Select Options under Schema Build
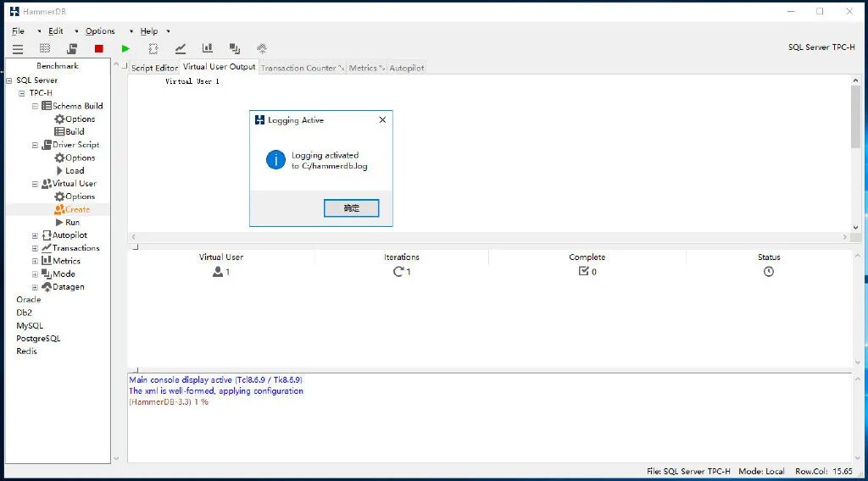Viewport: 868px width, 481px height. (81, 119)
